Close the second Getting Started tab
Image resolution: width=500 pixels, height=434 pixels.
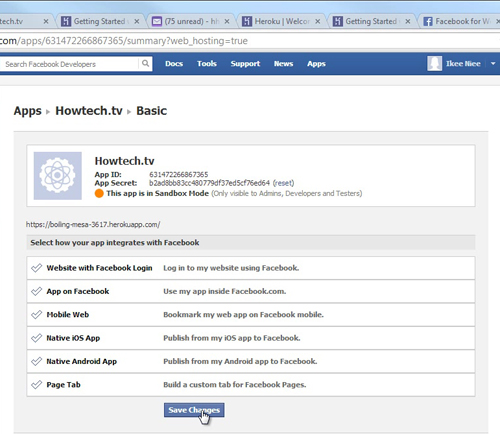408,21
